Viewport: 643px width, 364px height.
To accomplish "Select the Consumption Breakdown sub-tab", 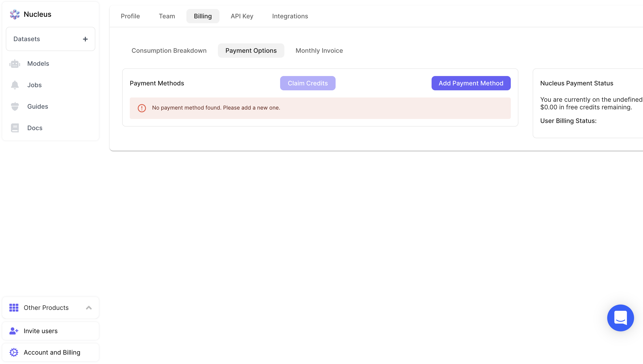I will [169, 51].
